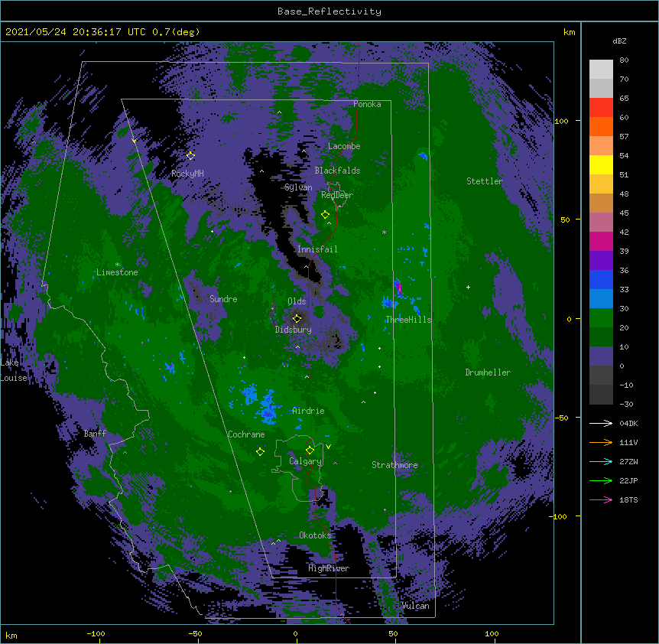This screenshot has width=659, height=644.
Task: Click the RedDeer city label
Action: 337,195
